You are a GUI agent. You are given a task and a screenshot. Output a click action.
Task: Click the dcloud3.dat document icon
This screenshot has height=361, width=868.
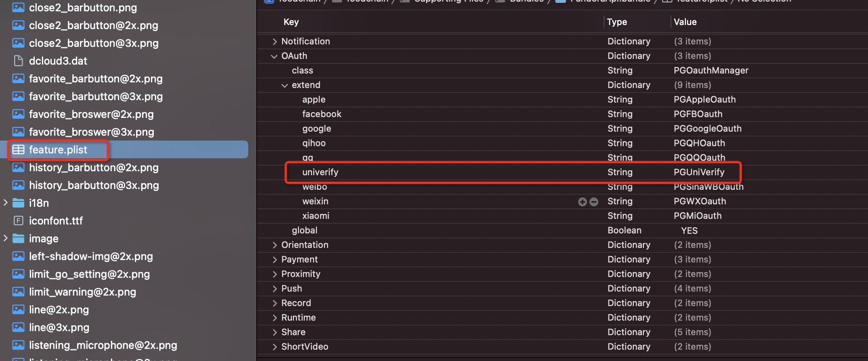click(x=18, y=61)
